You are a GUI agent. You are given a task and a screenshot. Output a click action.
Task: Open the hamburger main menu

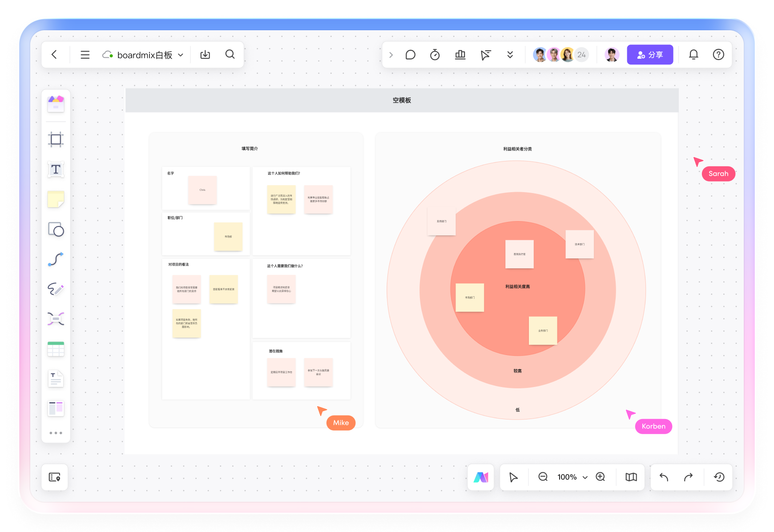[x=85, y=55]
